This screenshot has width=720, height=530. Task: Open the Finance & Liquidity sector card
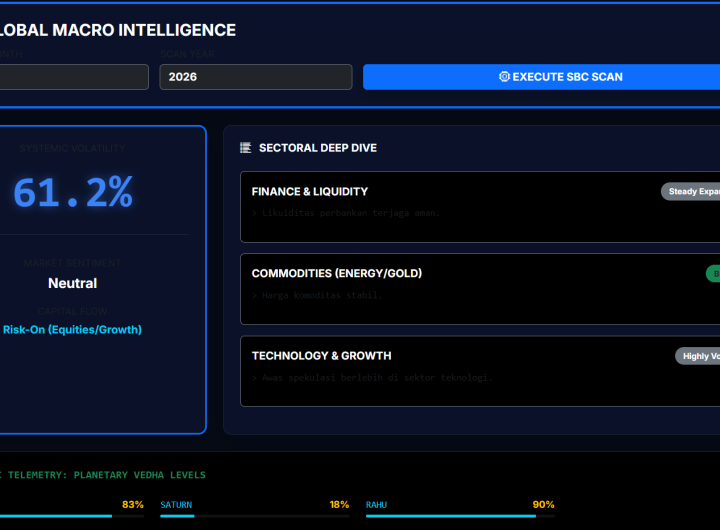(480, 207)
